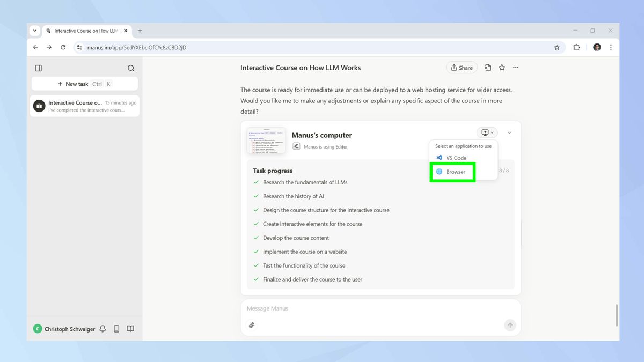Screen dimensions: 644x362
Task: Open the browser tab search chevron
Action: pyautogui.click(x=34, y=31)
